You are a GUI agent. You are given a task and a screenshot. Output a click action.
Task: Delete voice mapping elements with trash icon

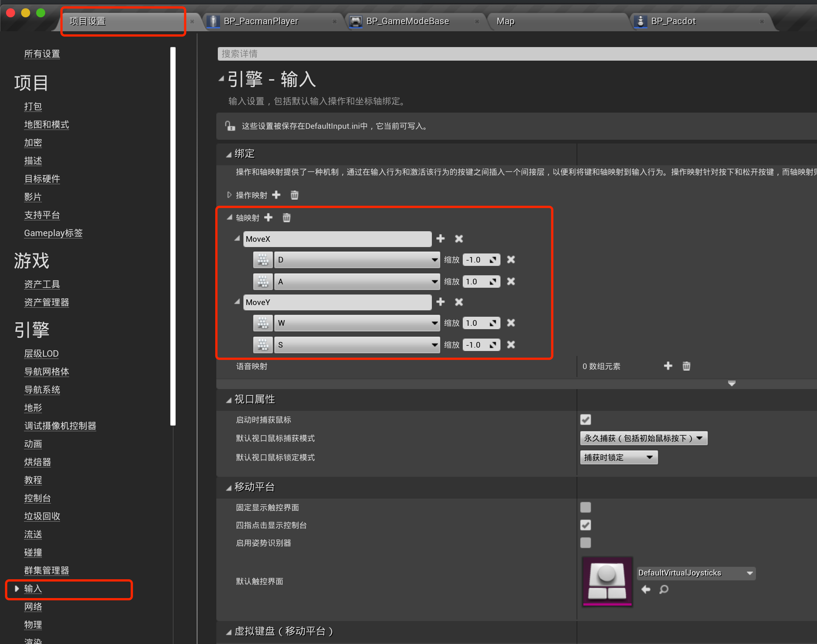(686, 366)
